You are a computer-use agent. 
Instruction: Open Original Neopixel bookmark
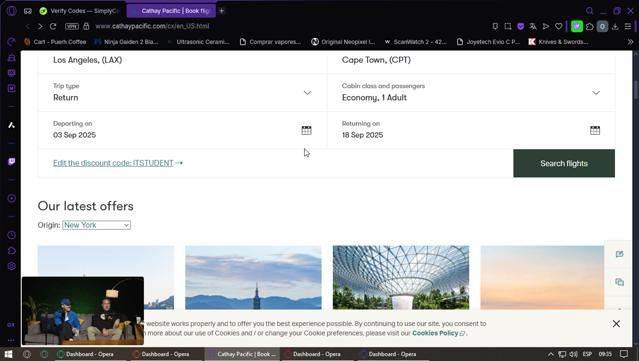pos(343,42)
